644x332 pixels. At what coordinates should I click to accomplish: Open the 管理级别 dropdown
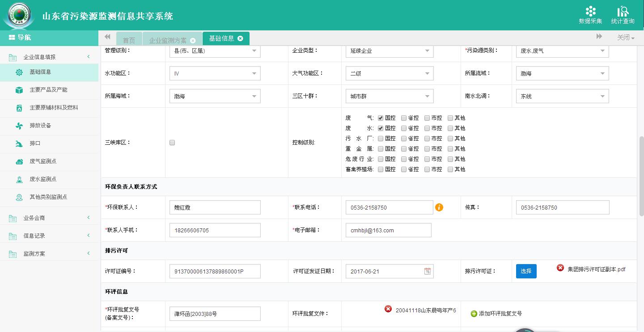pyautogui.click(x=215, y=51)
